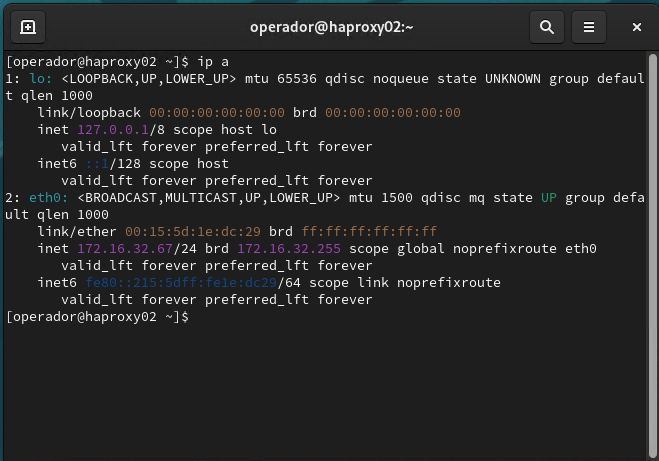This screenshot has height=461, width=659.
Task: Click the ff:ff:ff:ff:ff:ff broadcast MAC
Action: pos(370,230)
